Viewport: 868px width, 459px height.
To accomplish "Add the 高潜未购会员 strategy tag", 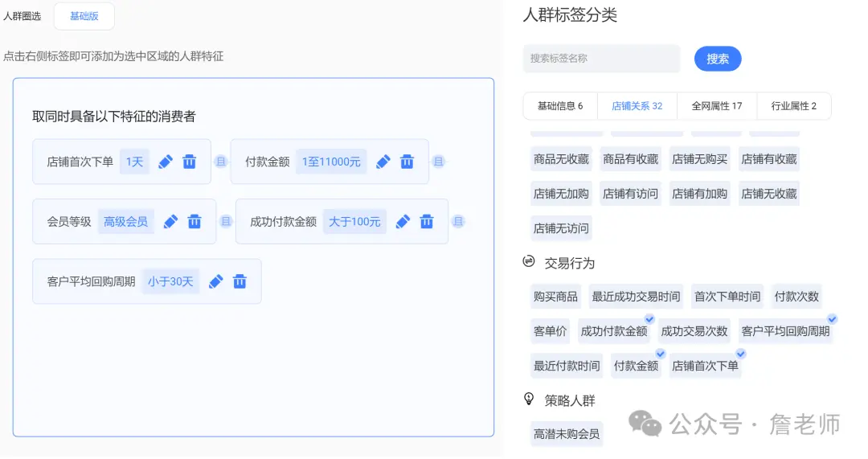I will 567,434.
